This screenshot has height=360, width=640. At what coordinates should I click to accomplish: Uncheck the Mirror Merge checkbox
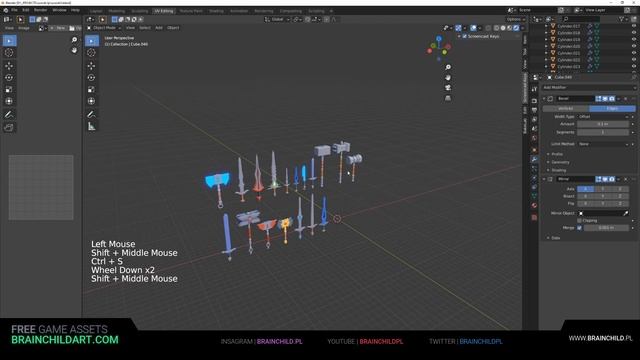click(x=579, y=228)
